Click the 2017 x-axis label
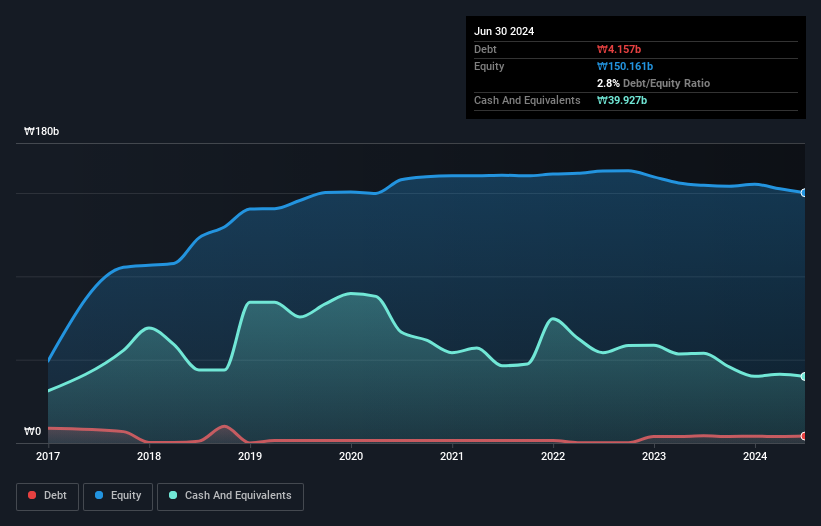Viewport: 821px width, 526px height. click(x=48, y=456)
